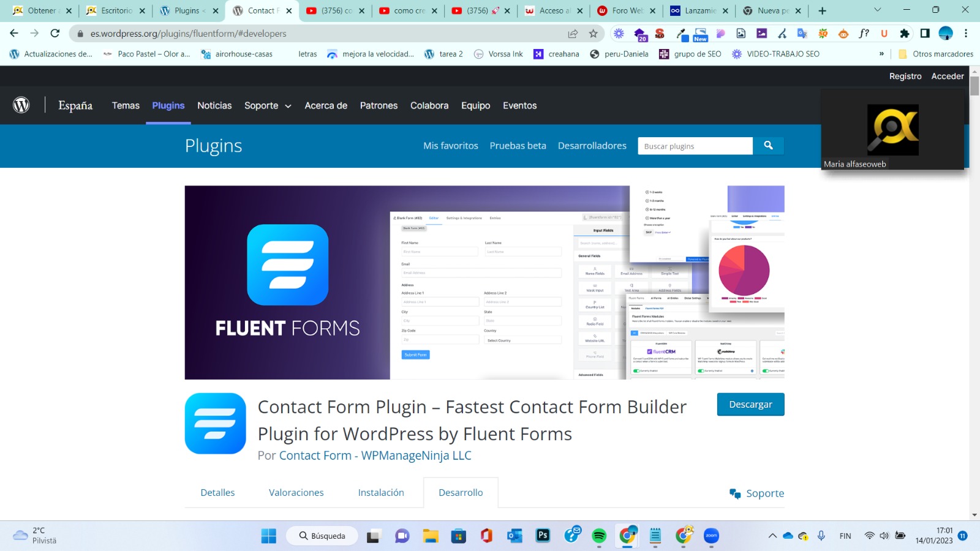
Task: Click the Acceder link
Action: [x=948, y=76]
